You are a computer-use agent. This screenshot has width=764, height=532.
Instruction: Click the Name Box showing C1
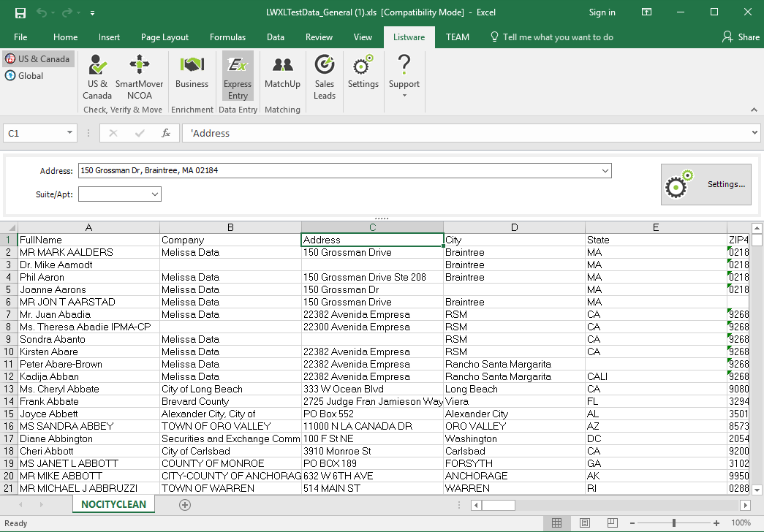click(34, 134)
